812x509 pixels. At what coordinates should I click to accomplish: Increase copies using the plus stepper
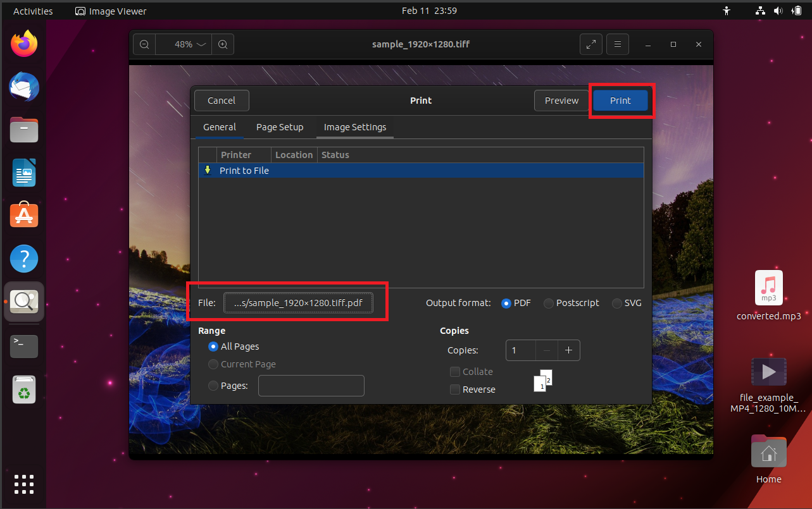[568, 350]
